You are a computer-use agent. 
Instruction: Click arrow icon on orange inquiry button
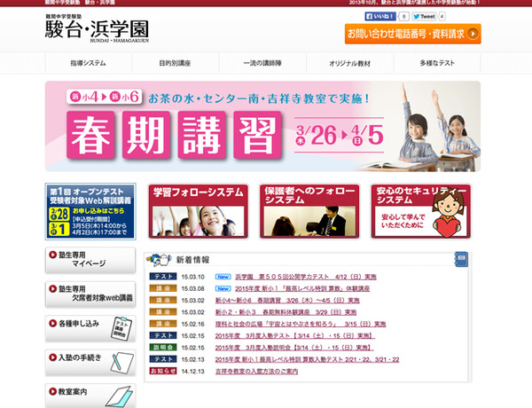473,34
